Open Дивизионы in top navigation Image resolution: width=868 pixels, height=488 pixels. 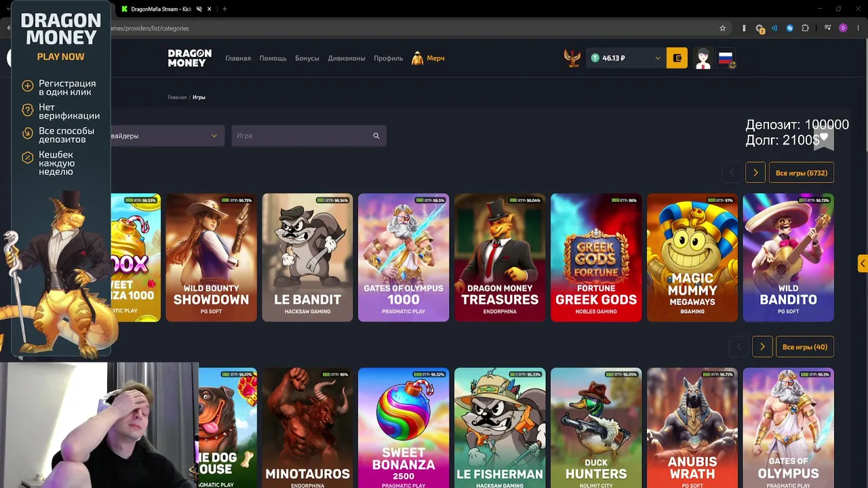tap(347, 58)
